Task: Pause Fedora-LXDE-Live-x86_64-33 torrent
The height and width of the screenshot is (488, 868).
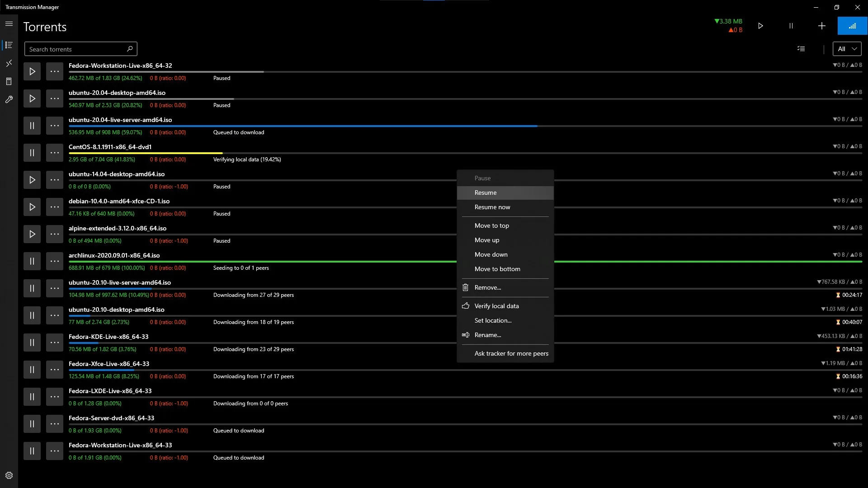Action: 32,397
